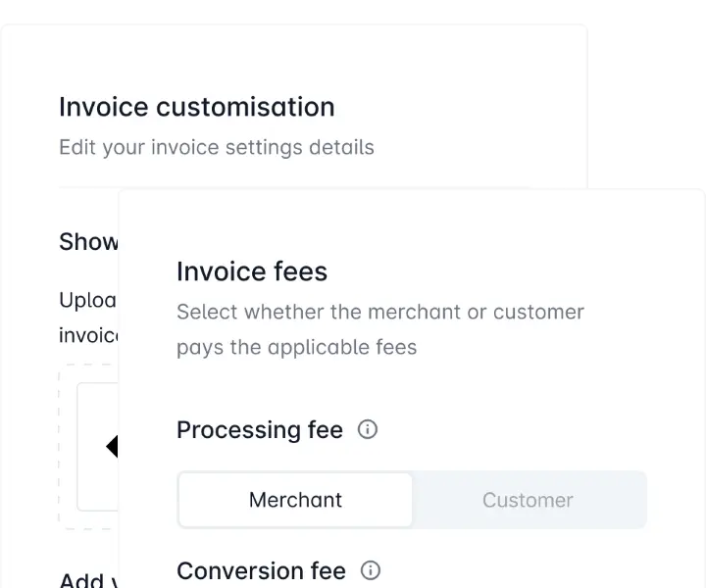The width and height of the screenshot is (706, 588).
Task: Click the Conversion fee info icon
Action: coord(371,570)
